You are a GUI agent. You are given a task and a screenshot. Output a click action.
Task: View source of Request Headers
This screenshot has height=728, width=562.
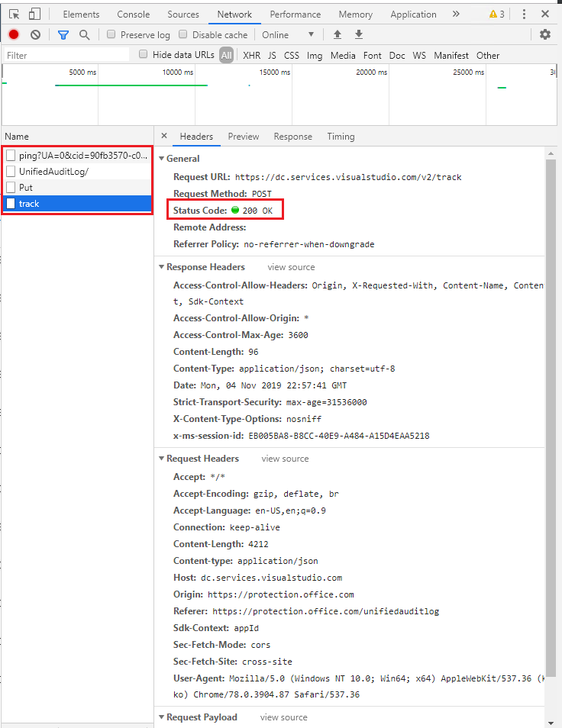[285, 459]
